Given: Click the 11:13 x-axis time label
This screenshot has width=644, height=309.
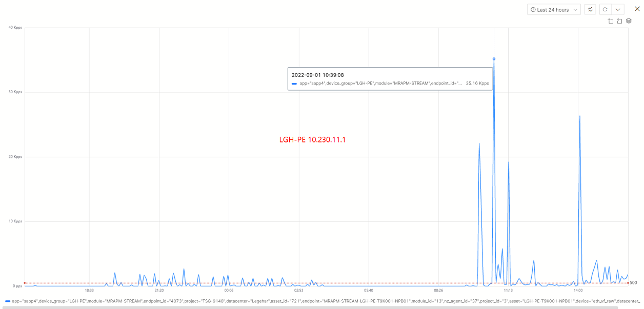Looking at the screenshot, I should [x=508, y=291].
